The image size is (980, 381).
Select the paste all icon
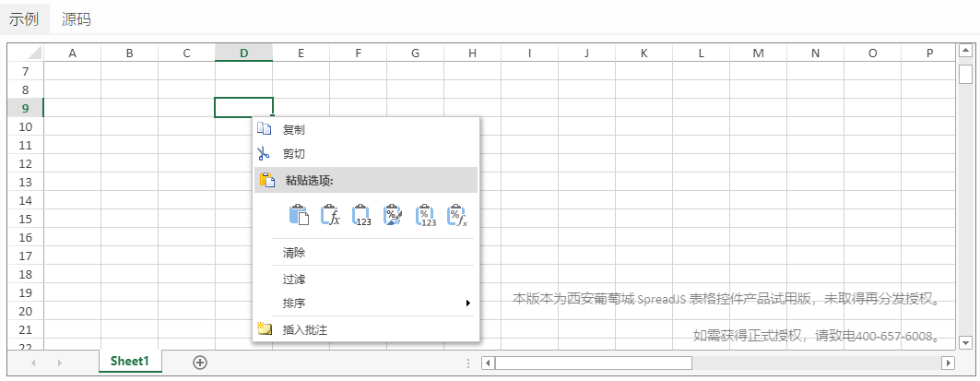point(300,215)
